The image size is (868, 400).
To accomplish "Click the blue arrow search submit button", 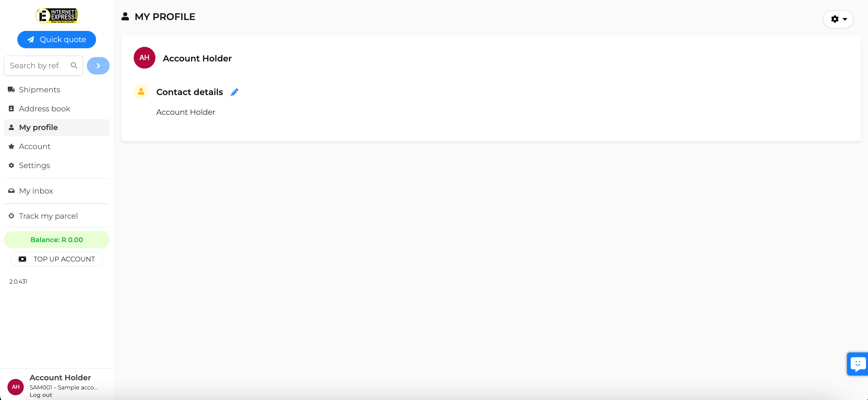I will pyautogui.click(x=98, y=66).
